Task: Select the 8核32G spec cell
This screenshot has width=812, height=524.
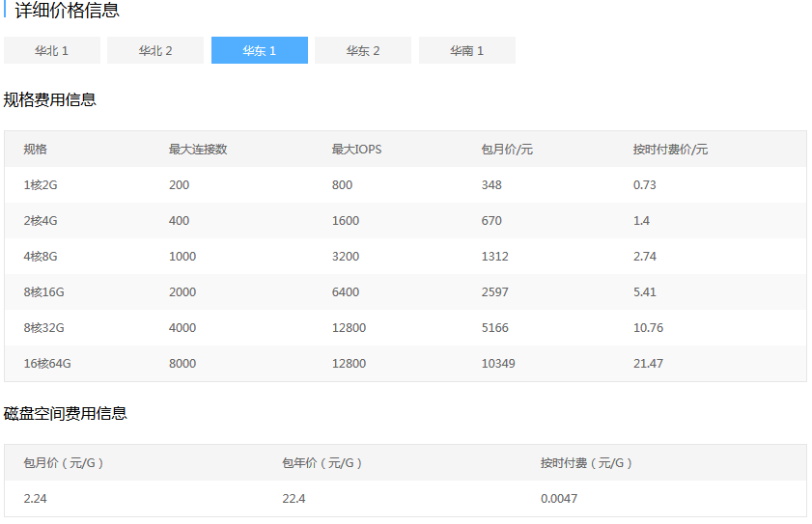Action: (x=44, y=328)
